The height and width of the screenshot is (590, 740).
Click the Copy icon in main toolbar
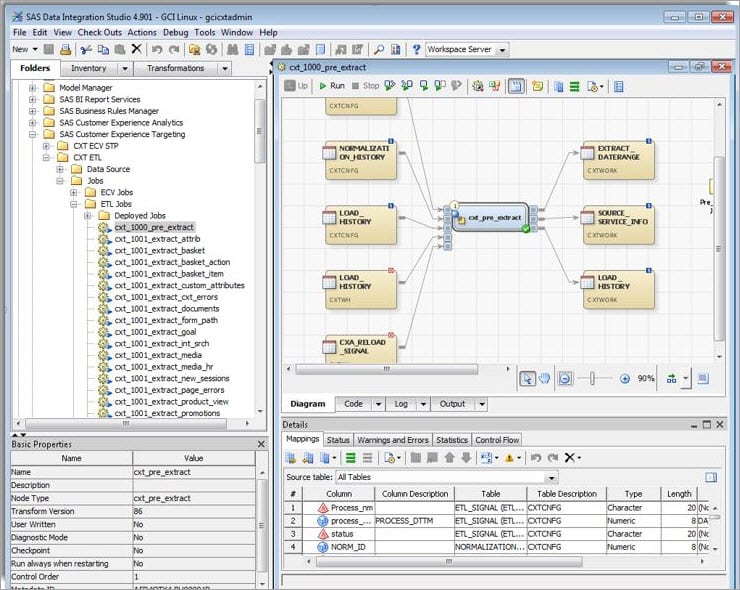(103, 49)
